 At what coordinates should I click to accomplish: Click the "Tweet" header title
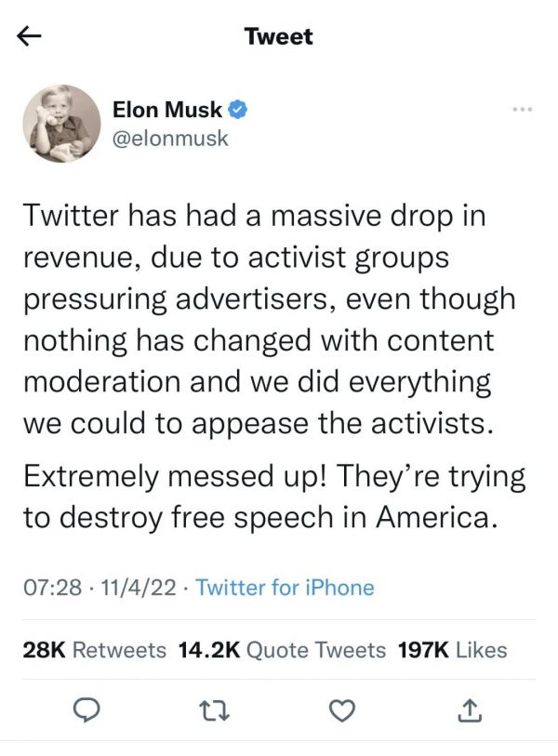(278, 37)
